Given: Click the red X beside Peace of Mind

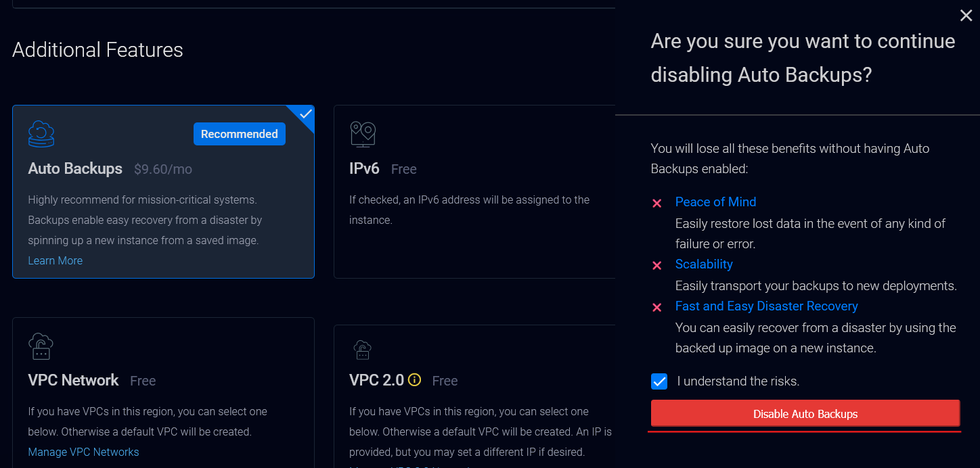Looking at the screenshot, I should tap(656, 203).
